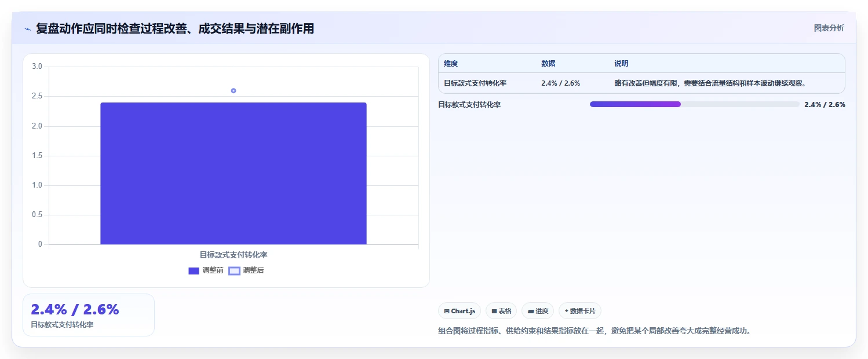Click the 3.0 y-axis tick label
Image resolution: width=868 pixels, height=359 pixels.
37,67
